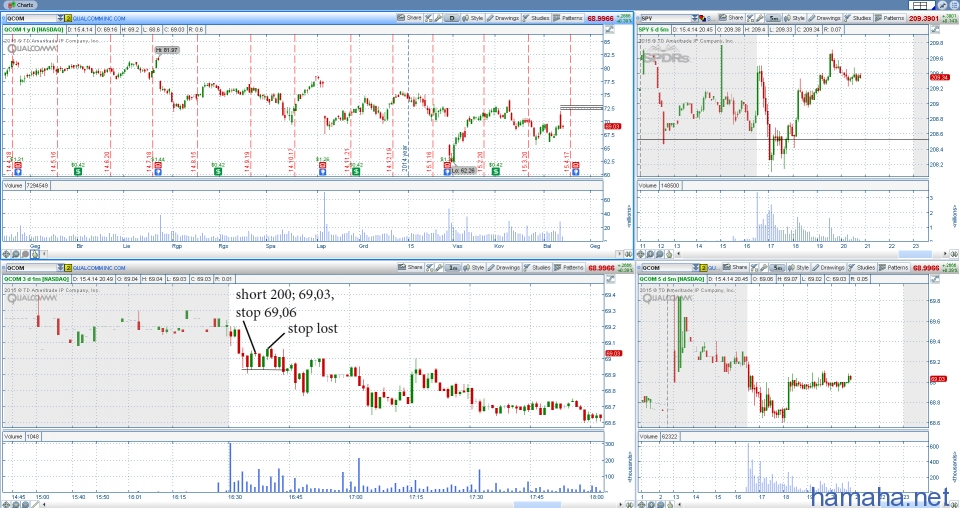Open wrench settings in QCOM daily chart
The height and width of the screenshot is (508, 960).
[438, 18]
